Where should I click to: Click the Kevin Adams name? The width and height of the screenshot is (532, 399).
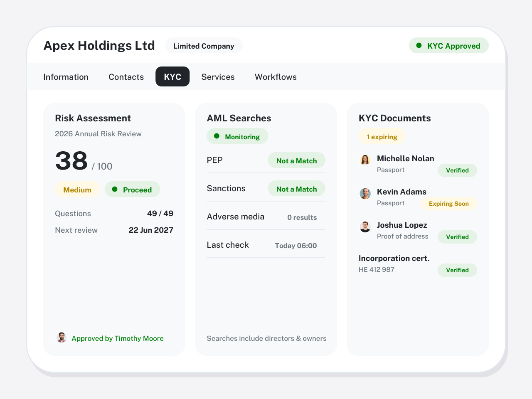point(401,192)
